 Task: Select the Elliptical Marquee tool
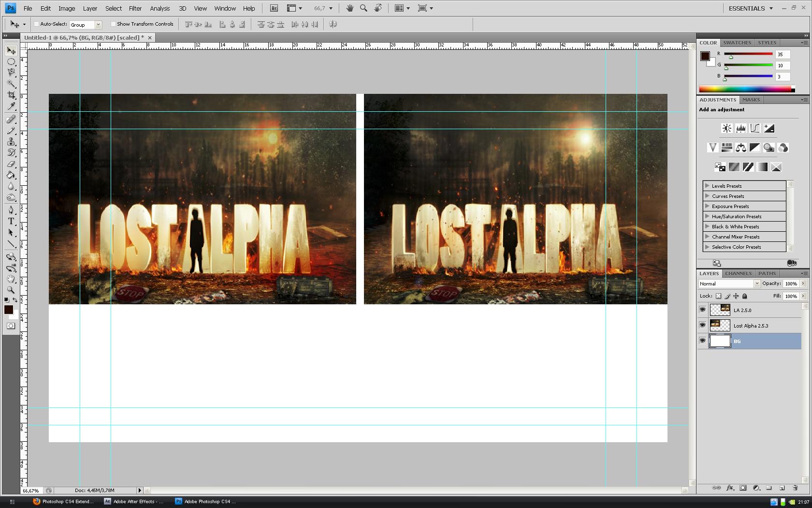[x=11, y=61]
